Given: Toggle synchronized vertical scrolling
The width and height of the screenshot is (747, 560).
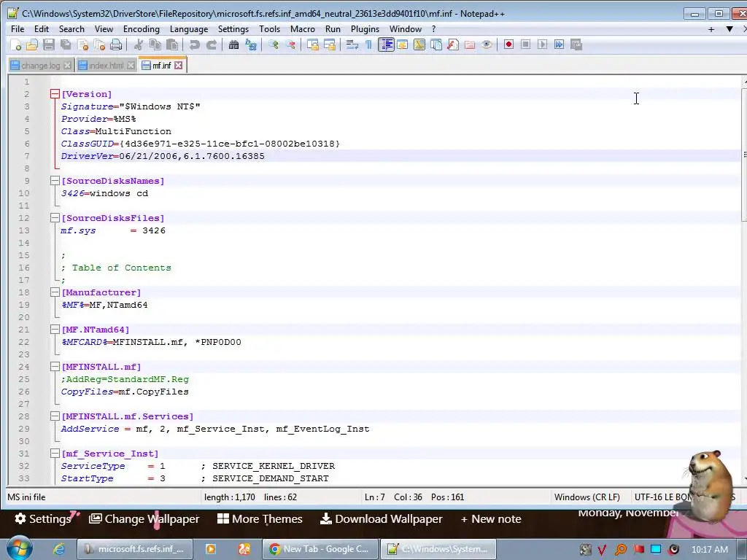Looking at the screenshot, I should tap(312, 44).
